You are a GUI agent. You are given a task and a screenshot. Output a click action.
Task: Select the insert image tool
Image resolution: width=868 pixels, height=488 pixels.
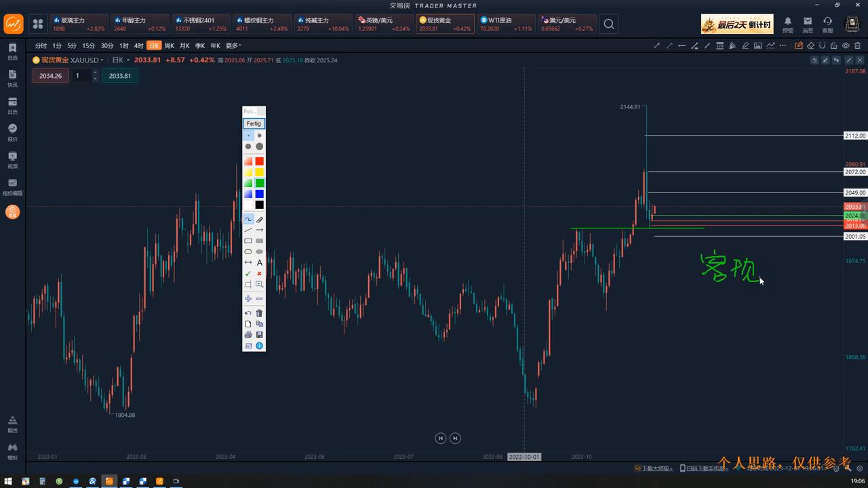(x=757, y=45)
